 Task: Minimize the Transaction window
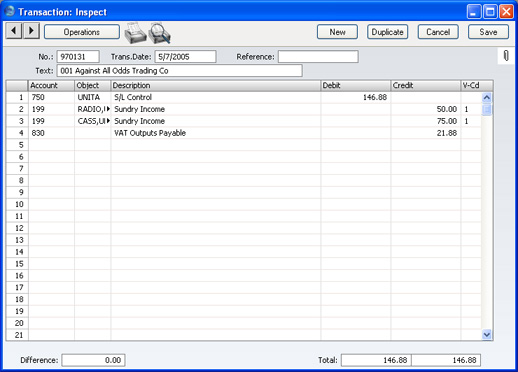click(474, 12)
